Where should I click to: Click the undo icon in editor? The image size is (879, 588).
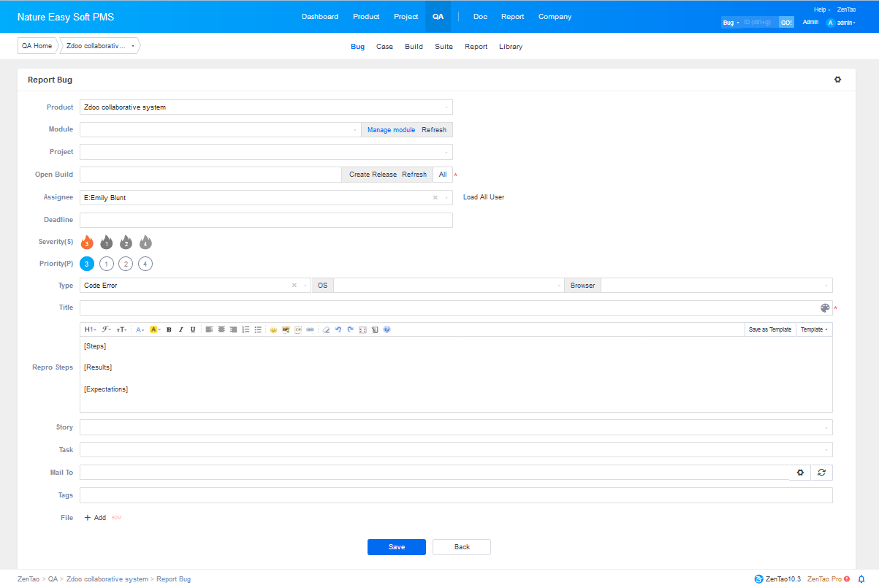[338, 329]
